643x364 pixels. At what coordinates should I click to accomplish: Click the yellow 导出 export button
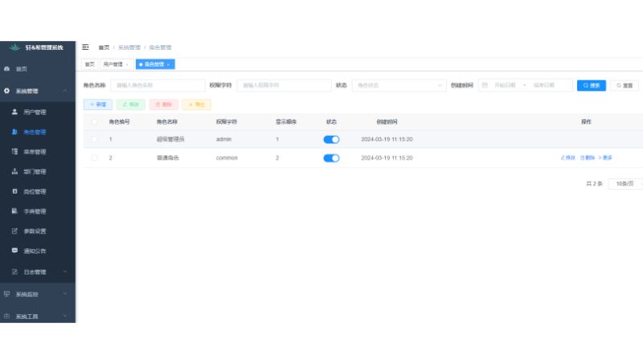(x=196, y=104)
